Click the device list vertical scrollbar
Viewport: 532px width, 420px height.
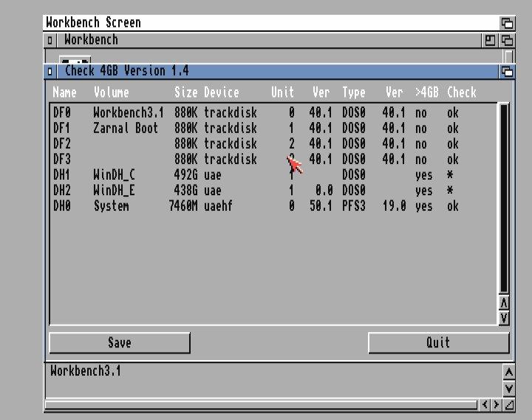pos(504,199)
